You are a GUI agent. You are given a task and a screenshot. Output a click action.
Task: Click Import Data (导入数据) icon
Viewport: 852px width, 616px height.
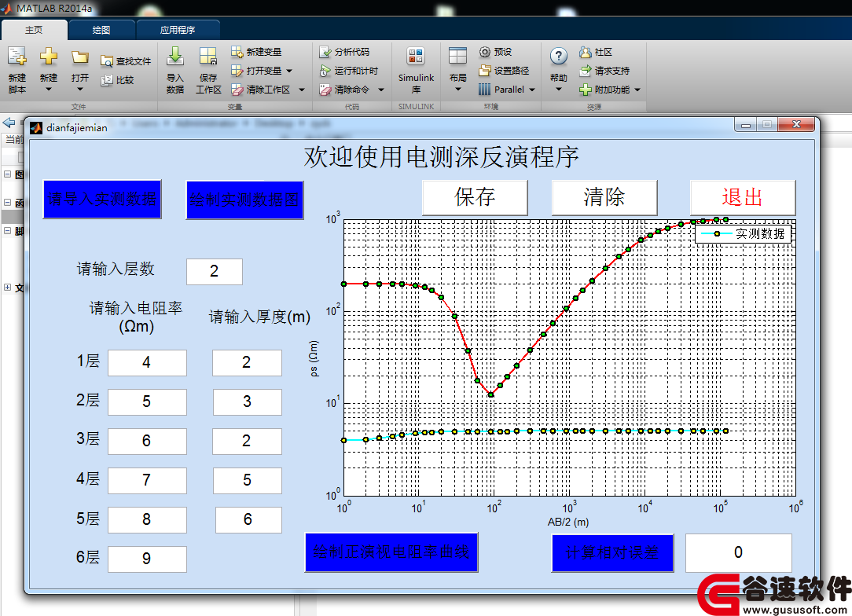click(x=175, y=57)
